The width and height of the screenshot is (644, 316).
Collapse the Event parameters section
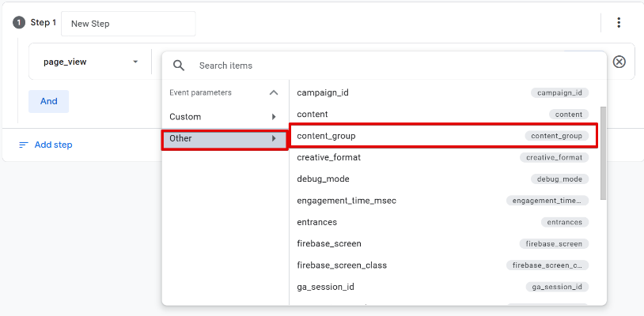click(274, 92)
